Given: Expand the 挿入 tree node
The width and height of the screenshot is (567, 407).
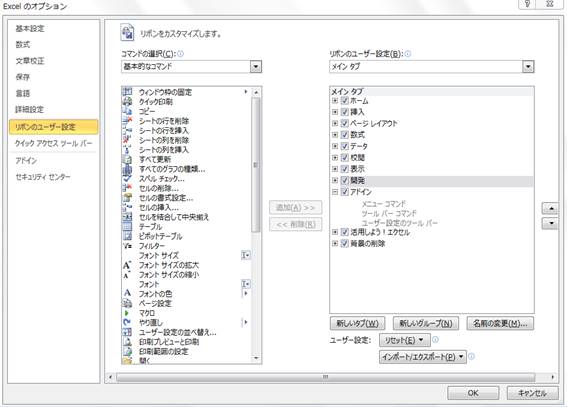Looking at the screenshot, I should coord(335,112).
